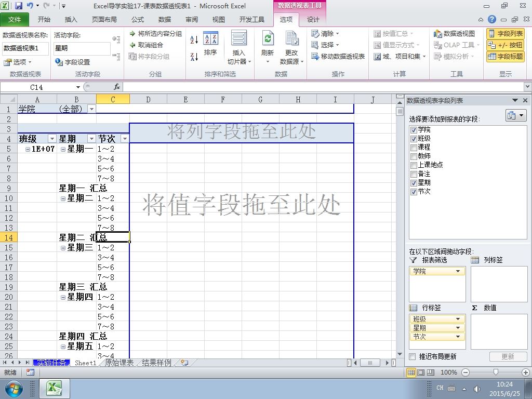Collapse the 1E+07 class group

tap(28, 149)
